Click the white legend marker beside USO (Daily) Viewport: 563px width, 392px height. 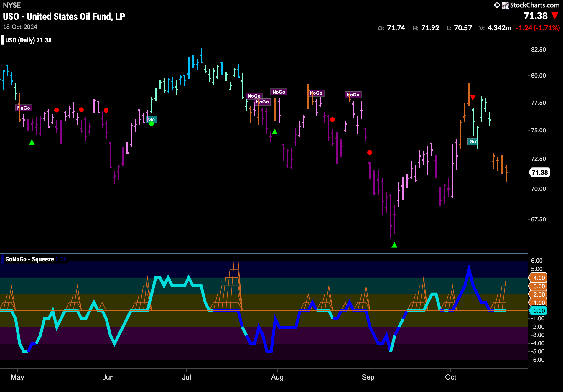3,40
